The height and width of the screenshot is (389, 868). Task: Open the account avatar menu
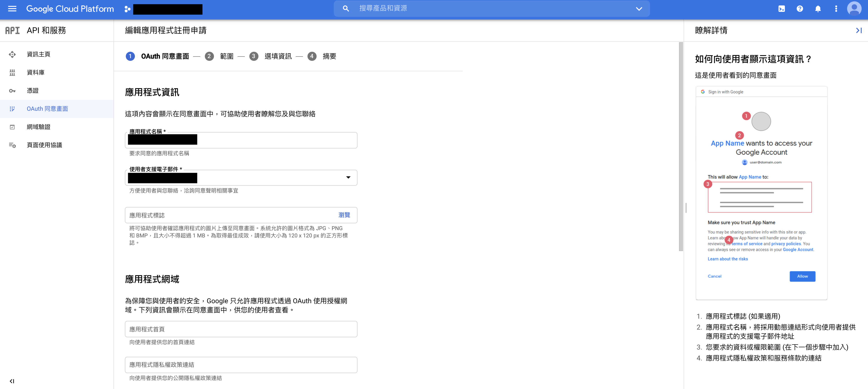click(x=854, y=9)
